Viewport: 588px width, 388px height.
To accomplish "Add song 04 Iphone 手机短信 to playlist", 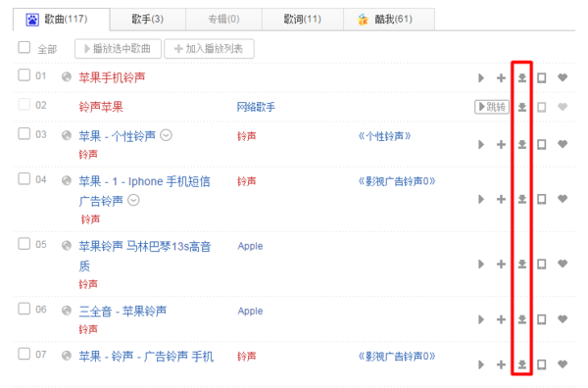I will tap(501, 200).
